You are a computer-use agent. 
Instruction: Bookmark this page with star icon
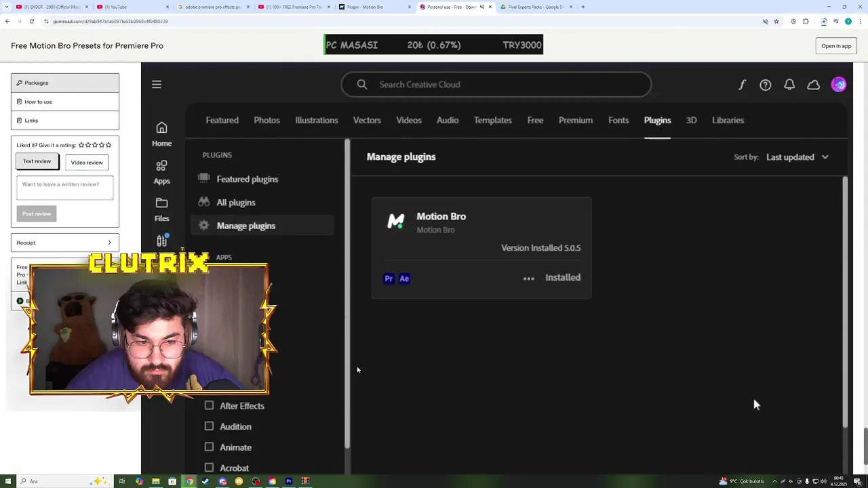(x=776, y=21)
